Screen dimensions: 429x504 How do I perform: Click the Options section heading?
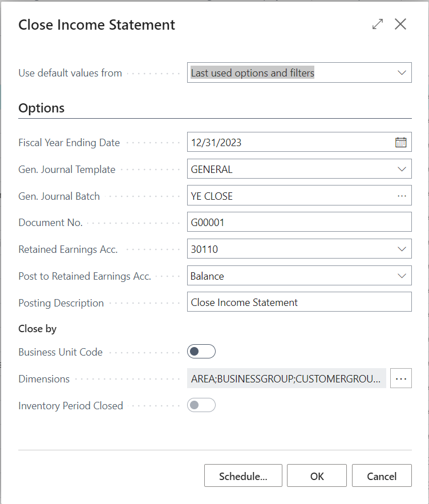pyautogui.click(x=41, y=107)
